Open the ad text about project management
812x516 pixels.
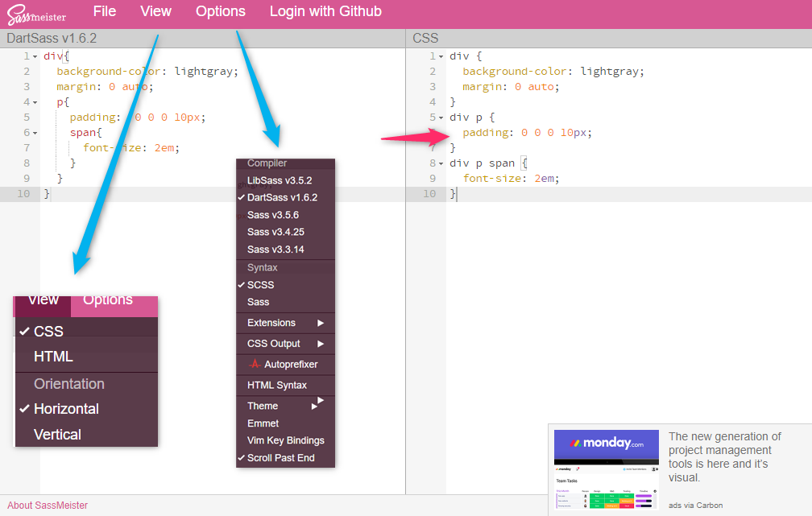click(x=725, y=457)
